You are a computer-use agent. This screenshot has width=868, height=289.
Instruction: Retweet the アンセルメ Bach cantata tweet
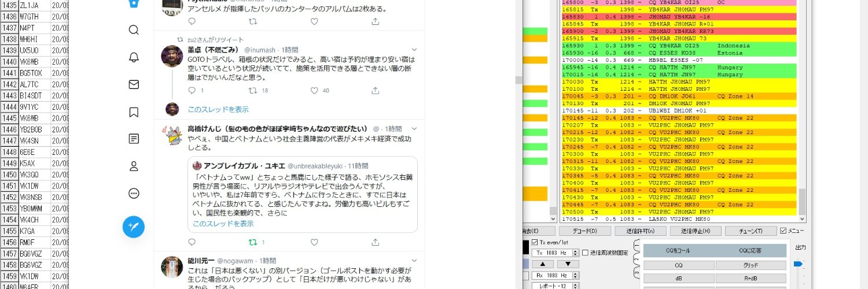pos(253,21)
